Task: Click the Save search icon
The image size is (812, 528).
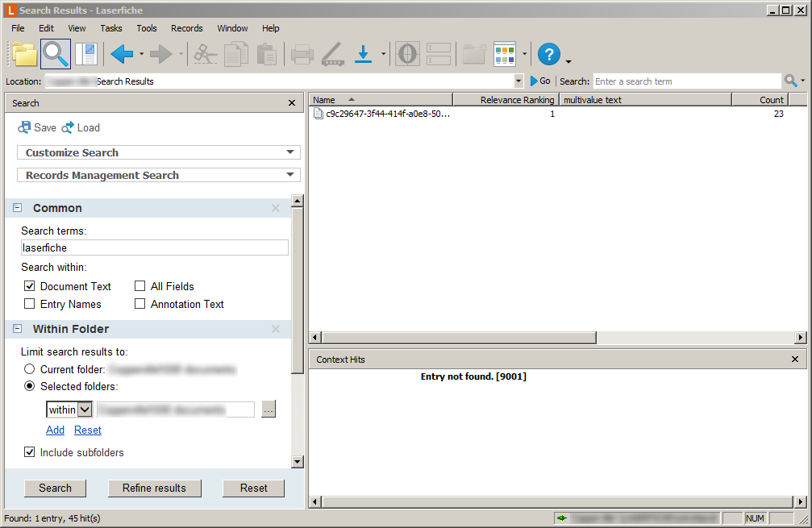Action: point(24,127)
